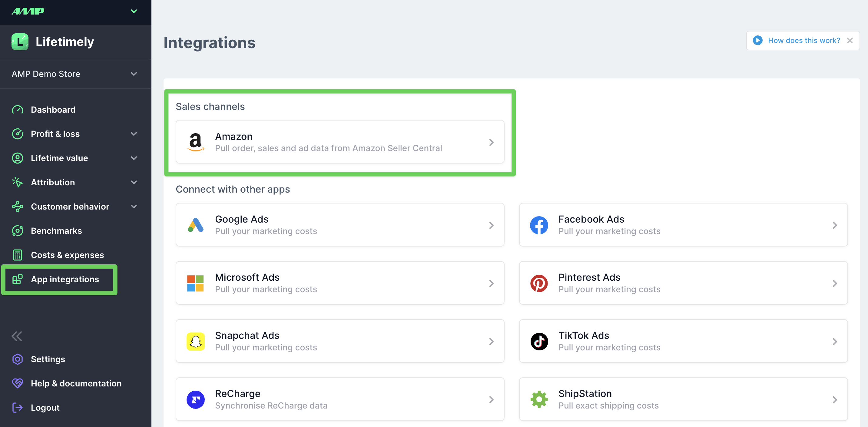868x427 pixels.
Task: Click the Lifetime value person icon
Action: [18, 158]
